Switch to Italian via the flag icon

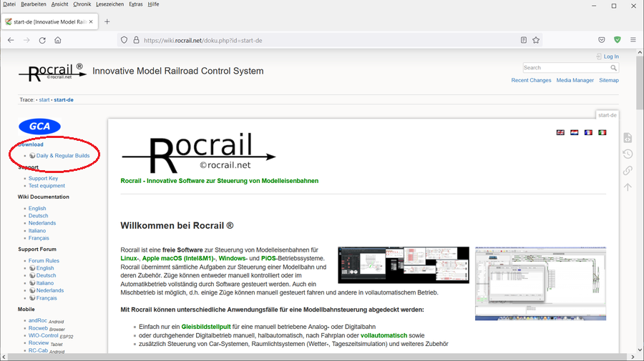pyautogui.click(x=602, y=132)
